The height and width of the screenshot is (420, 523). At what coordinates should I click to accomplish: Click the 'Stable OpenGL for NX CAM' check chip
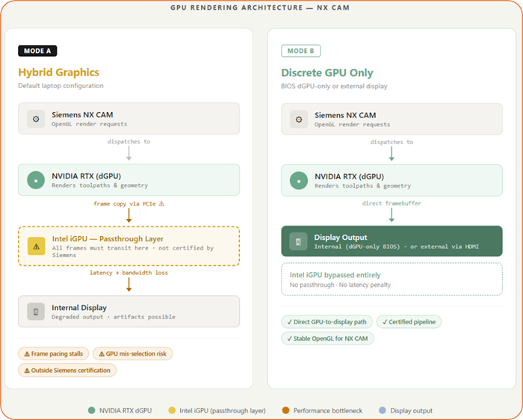328,339
